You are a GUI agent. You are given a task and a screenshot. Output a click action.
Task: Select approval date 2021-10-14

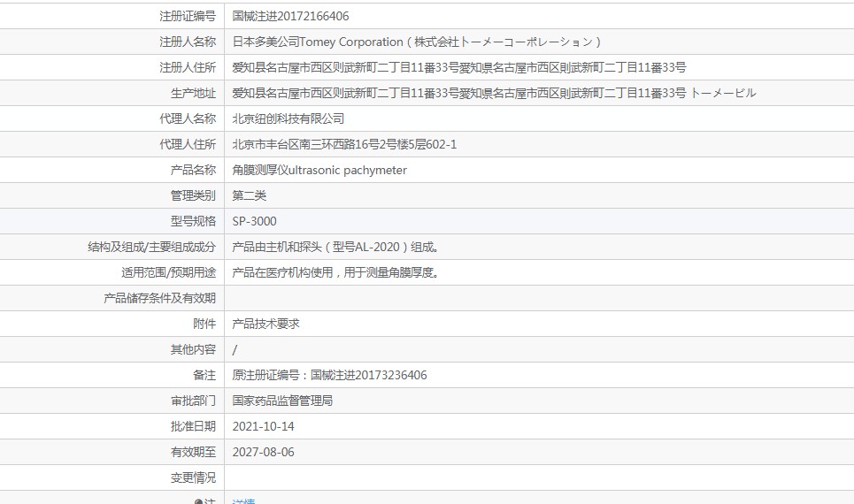[x=263, y=426]
